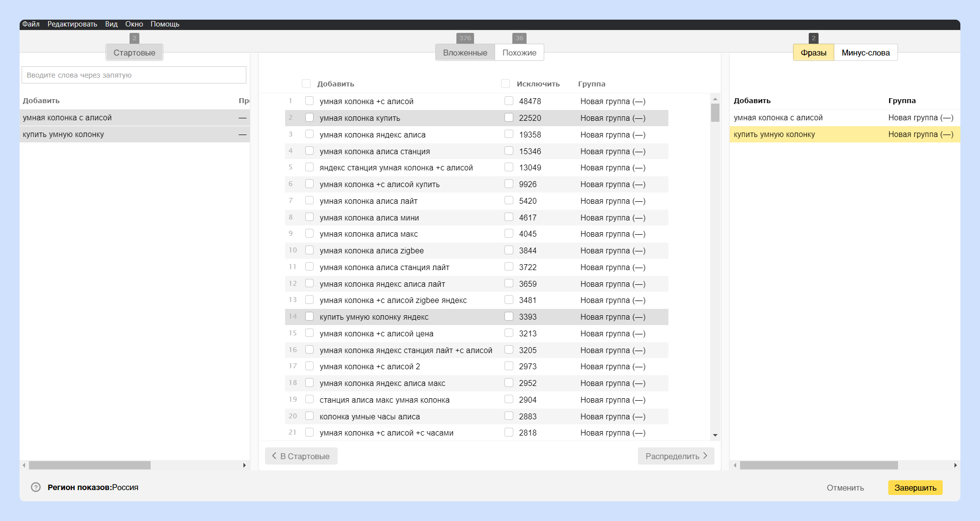Open the Вид menu
This screenshot has width=980, height=521.
111,24
